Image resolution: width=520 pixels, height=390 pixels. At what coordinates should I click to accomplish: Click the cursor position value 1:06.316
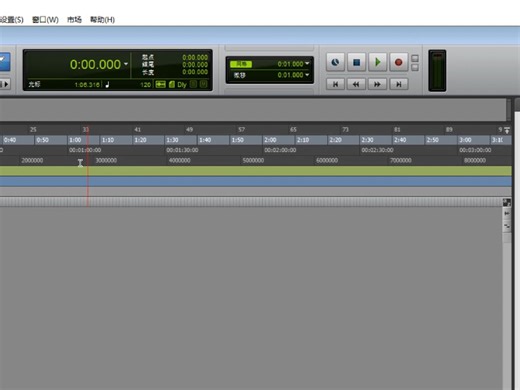[x=87, y=85]
